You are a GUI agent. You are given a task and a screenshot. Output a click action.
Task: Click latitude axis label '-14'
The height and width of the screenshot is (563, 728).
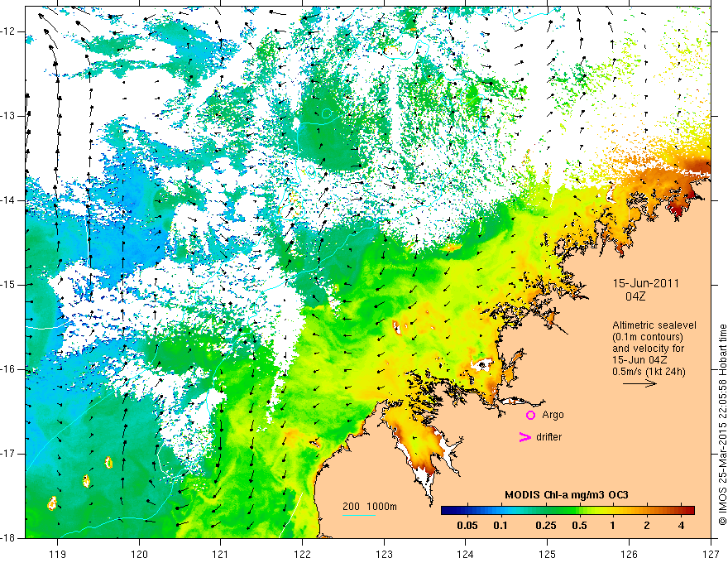click(8, 200)
